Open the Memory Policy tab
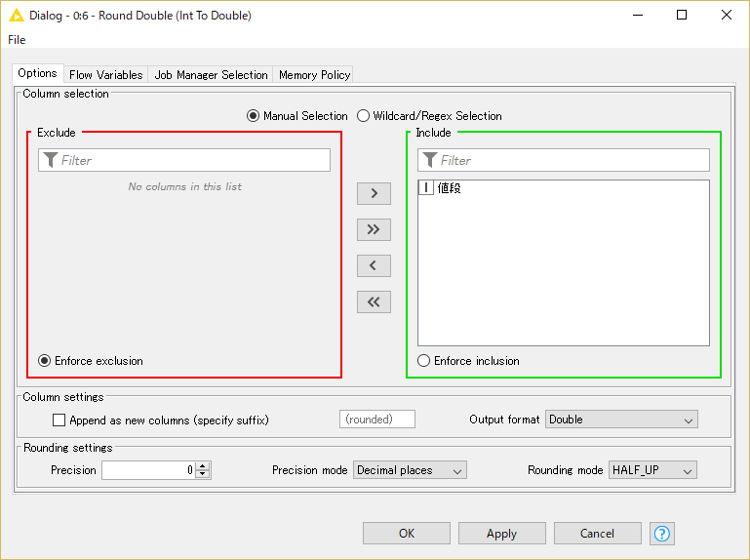Viewport: 750px width, 560px height. (315, 75)
